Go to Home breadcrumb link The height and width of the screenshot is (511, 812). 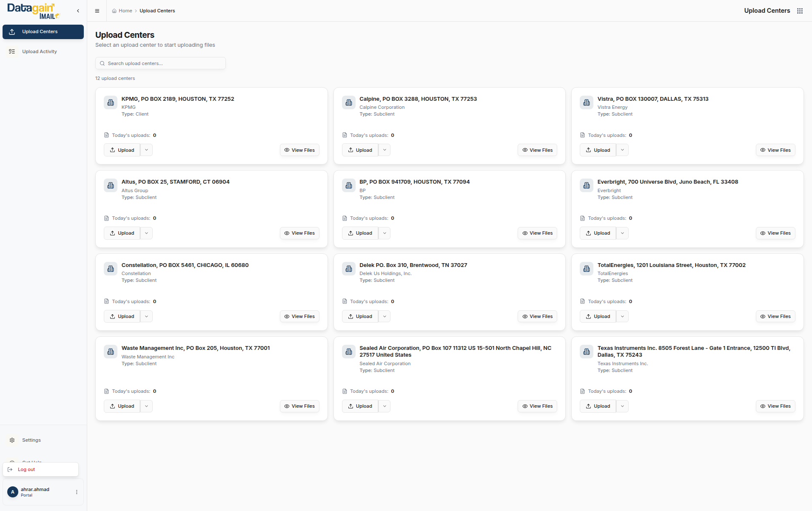pos(125,11)
